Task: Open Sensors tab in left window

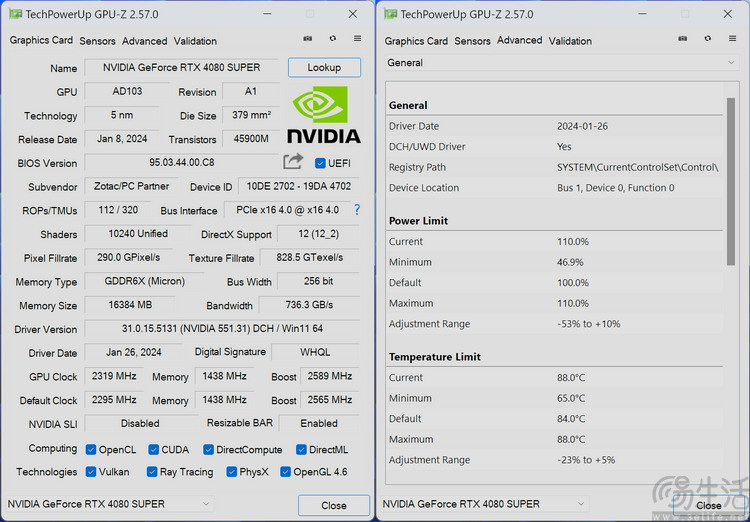Action: coord(98,41)
